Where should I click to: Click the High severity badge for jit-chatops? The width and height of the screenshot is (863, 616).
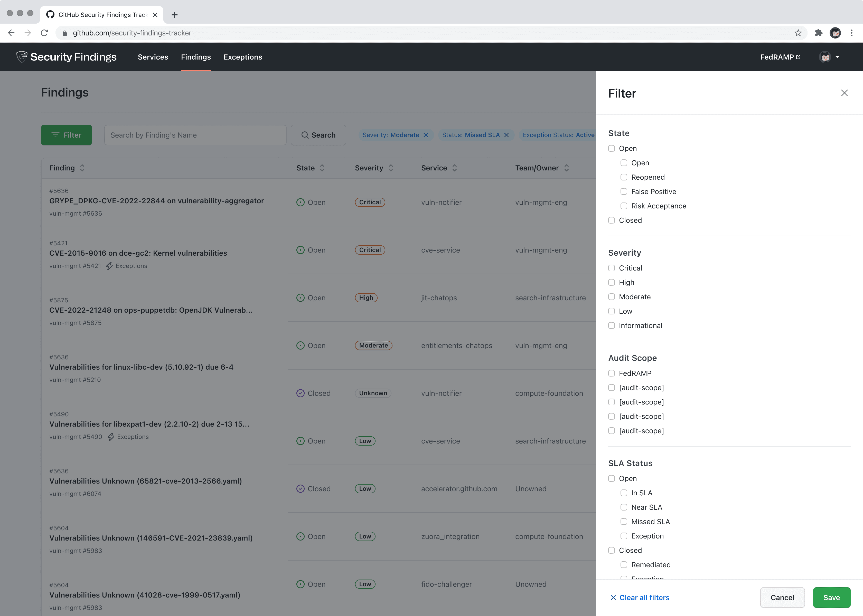pyautogui.click(x=366, y=298)
